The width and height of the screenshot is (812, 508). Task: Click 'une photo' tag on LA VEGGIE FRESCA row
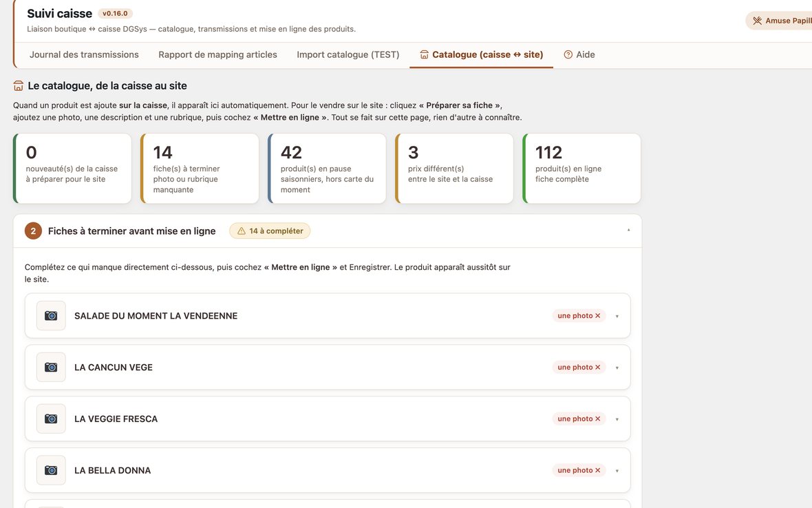point(579,419)
